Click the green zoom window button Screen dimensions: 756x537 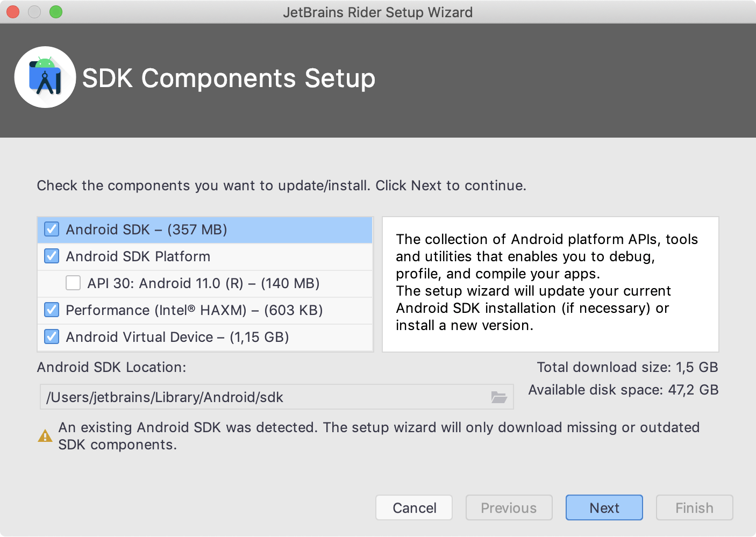(56, 12)
